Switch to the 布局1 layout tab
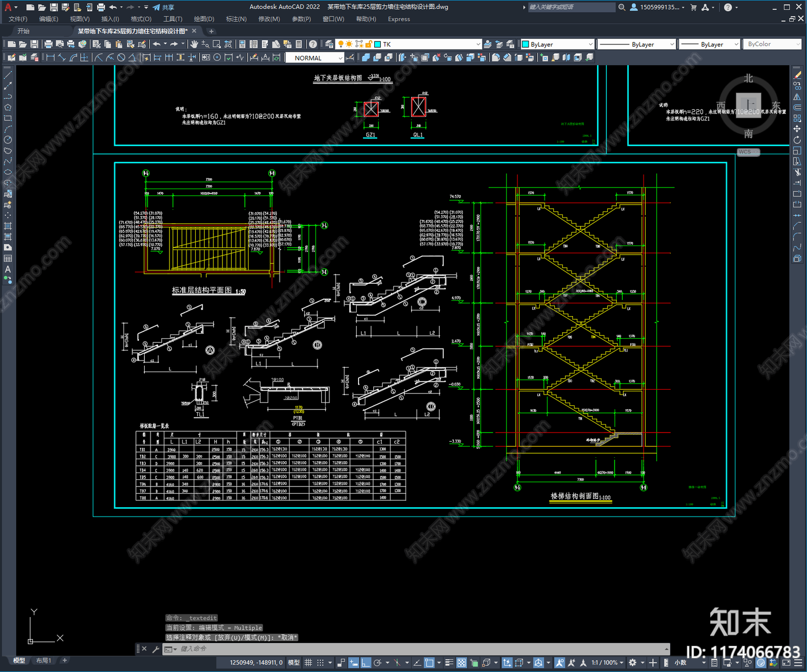 pos(44,660)
